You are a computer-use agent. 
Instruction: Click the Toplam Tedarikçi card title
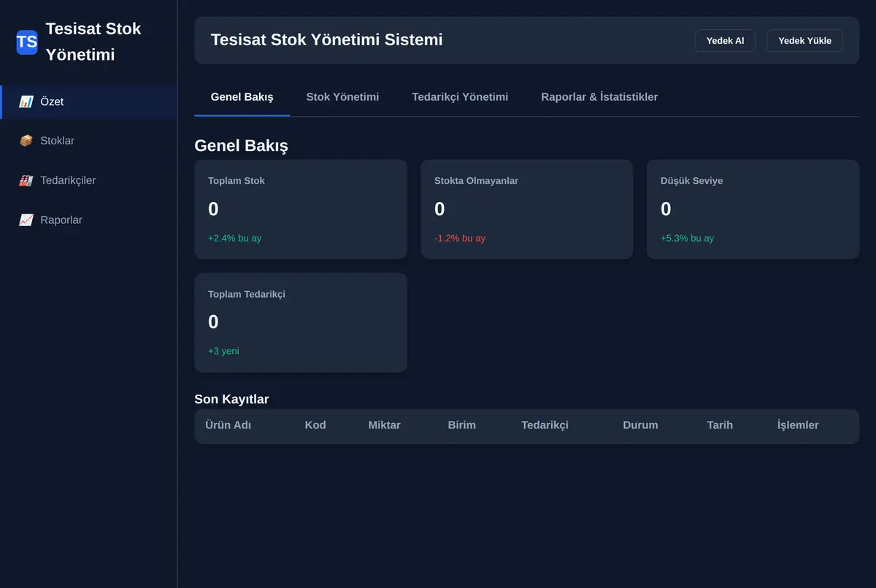coord(247,295)
